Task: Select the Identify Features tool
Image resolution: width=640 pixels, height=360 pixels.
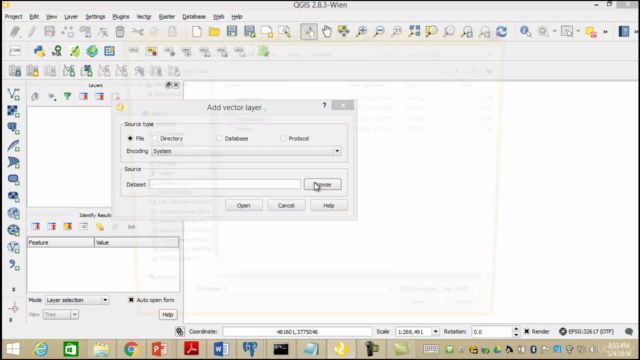Action: click(525, 31)
